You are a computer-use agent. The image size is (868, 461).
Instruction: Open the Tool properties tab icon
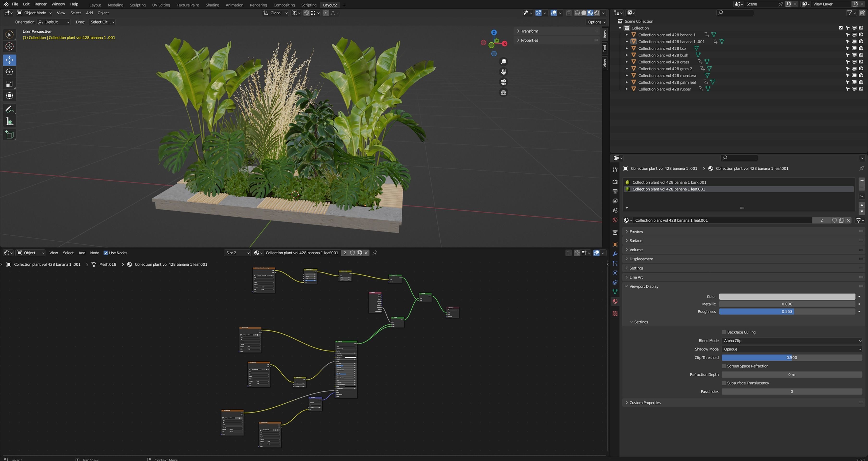pyautogui.click(x=615, y=170)
